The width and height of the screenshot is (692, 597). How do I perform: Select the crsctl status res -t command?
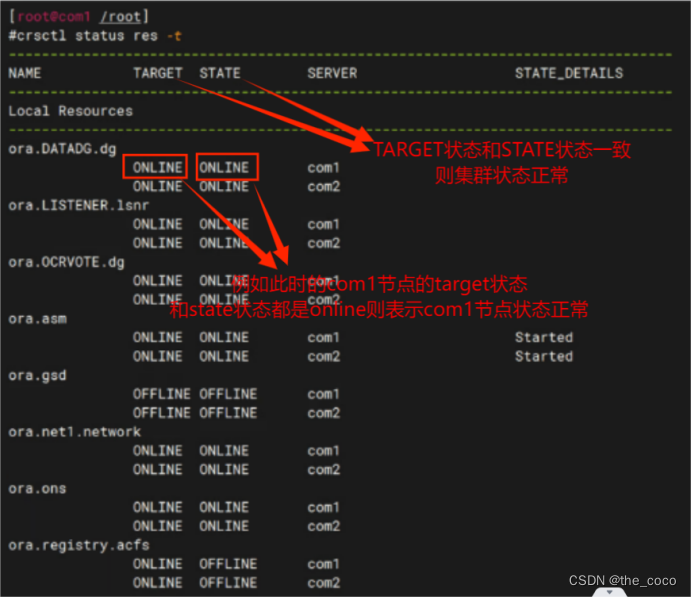[x=95, y=36]
